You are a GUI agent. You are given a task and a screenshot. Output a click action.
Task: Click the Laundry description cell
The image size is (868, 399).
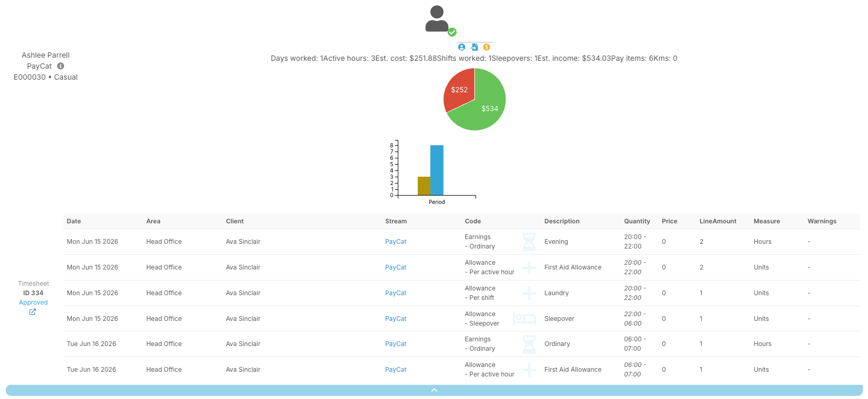(556, 293)
